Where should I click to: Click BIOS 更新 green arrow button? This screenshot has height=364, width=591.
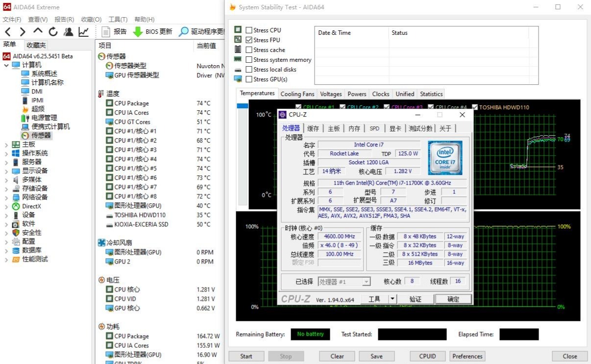point(153,31)
